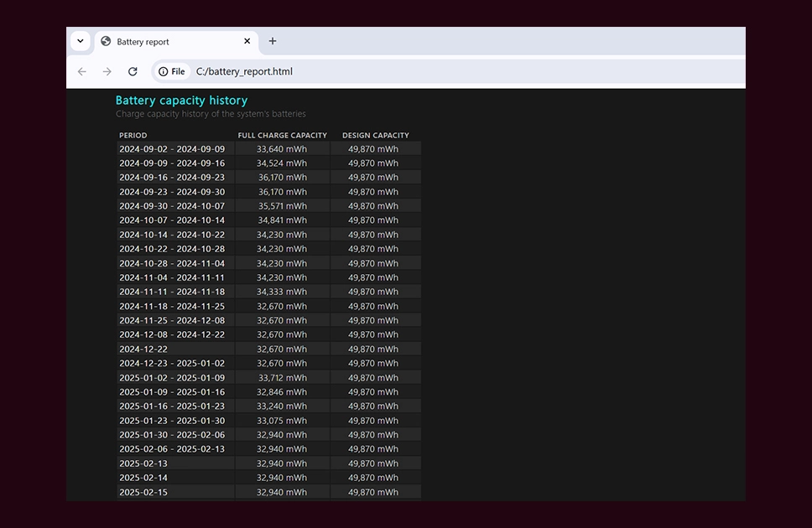The image size is (812, 528).
Task: Select the 33,240 mWh capacity cell
Action: click(282, 406)
